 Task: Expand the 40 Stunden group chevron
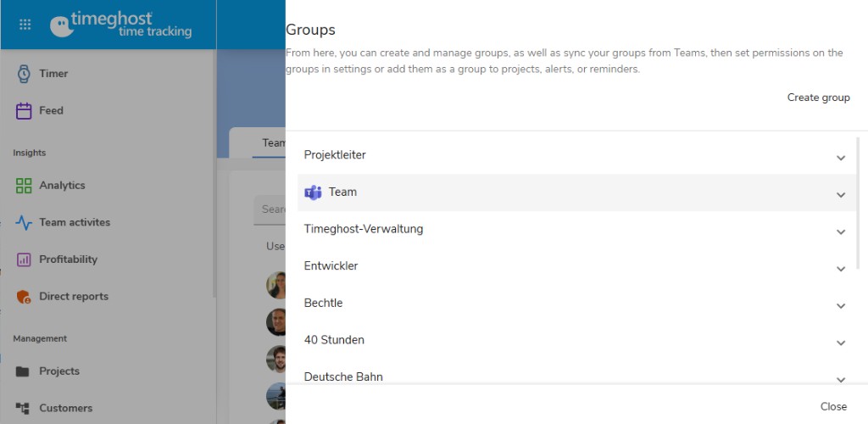click(x=840, y=342)
